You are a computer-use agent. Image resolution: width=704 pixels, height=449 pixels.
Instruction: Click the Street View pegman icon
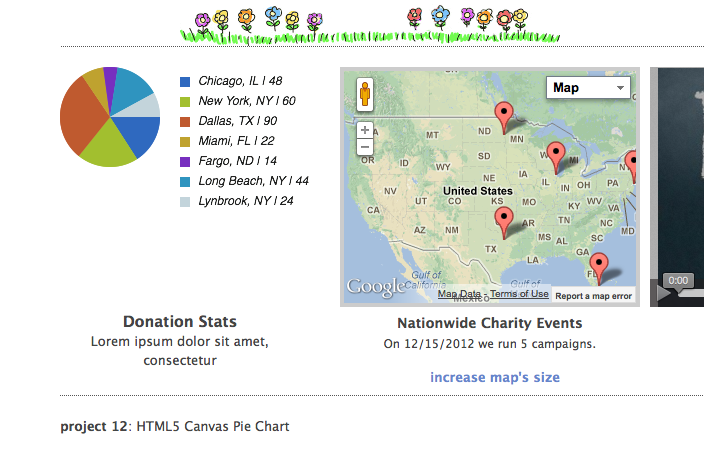(365, 95)
